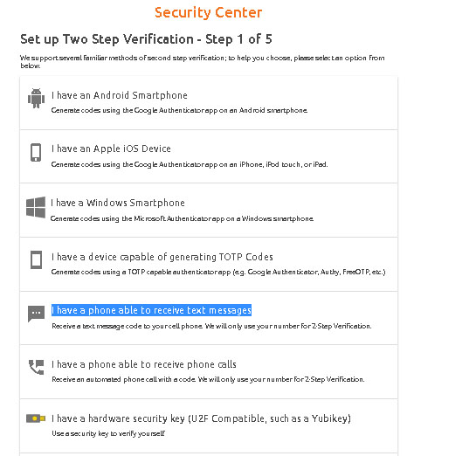
Task: Click the phone call handset icon
Action: [x=36, y=367]
